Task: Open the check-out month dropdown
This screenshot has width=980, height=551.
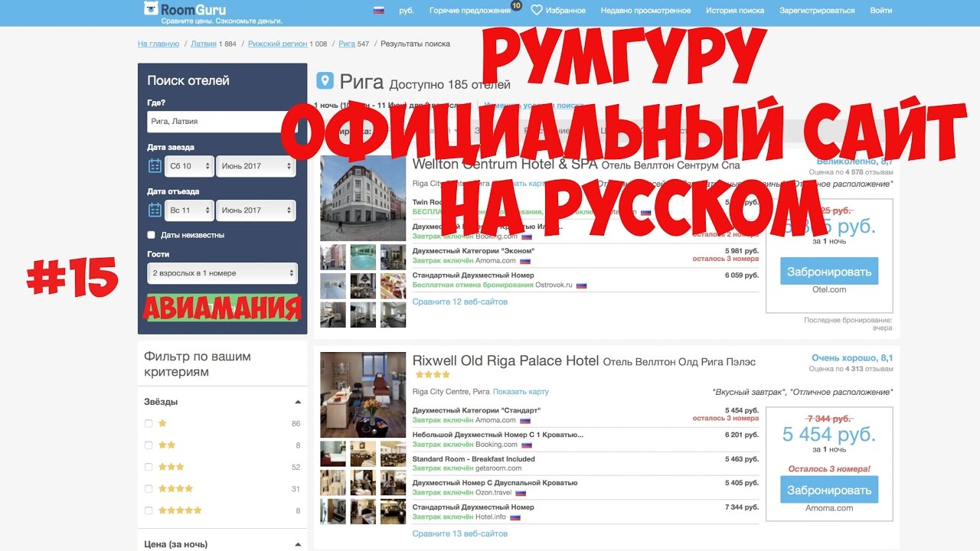Action: 256,210
